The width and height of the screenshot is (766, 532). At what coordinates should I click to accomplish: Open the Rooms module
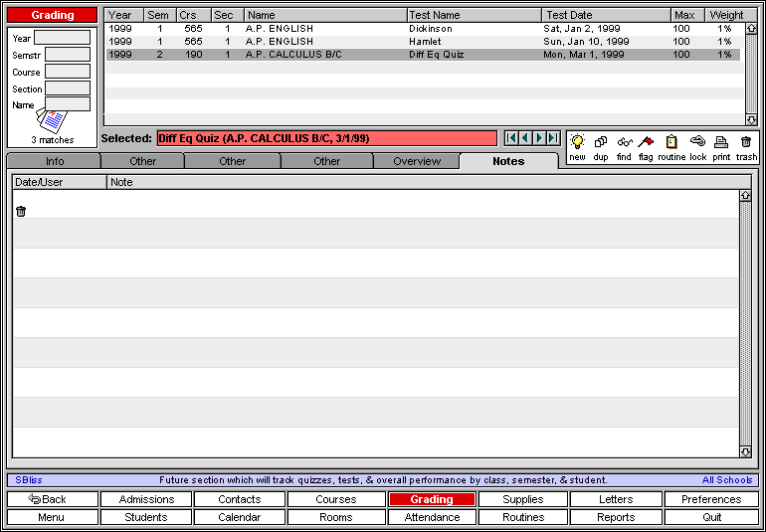tap(336, 517)
